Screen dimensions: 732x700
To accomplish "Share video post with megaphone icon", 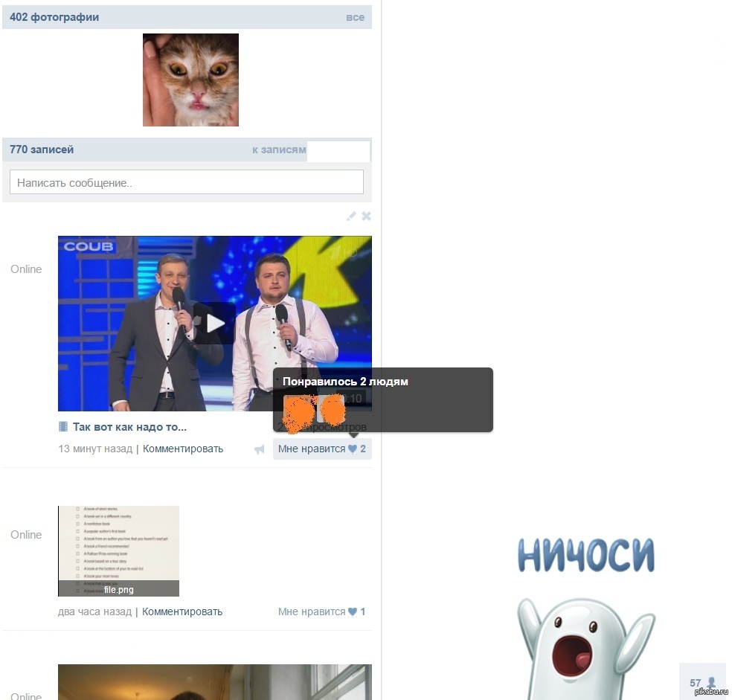I will [x=259, y=449].
